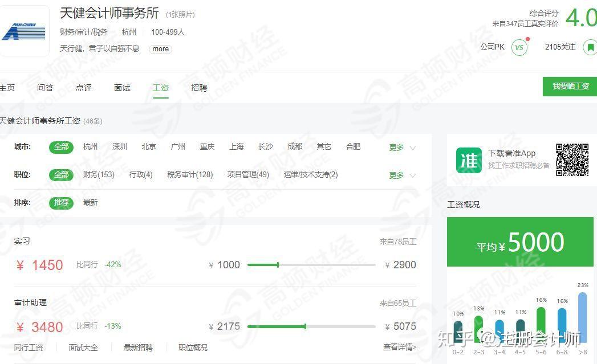Screen dimensions: 597x364
Task: Click the ¥1450 internship salary value
Action: click(x=39, y=265)
